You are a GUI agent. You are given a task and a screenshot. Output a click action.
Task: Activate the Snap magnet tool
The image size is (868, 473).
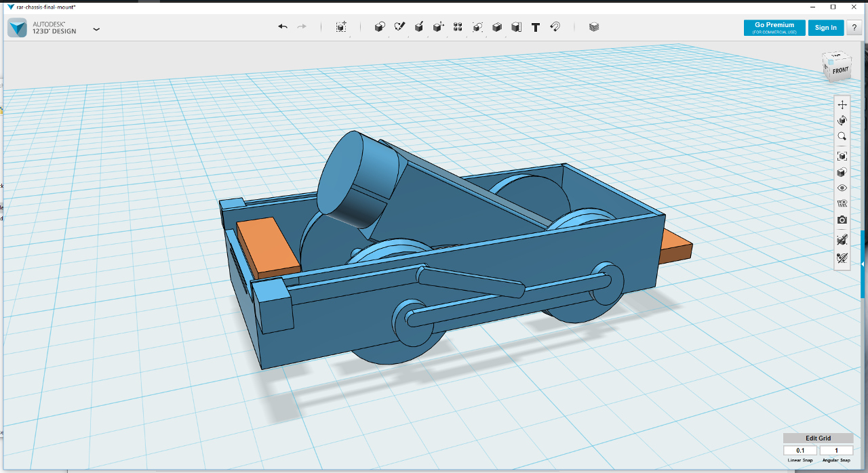point(555,27)
